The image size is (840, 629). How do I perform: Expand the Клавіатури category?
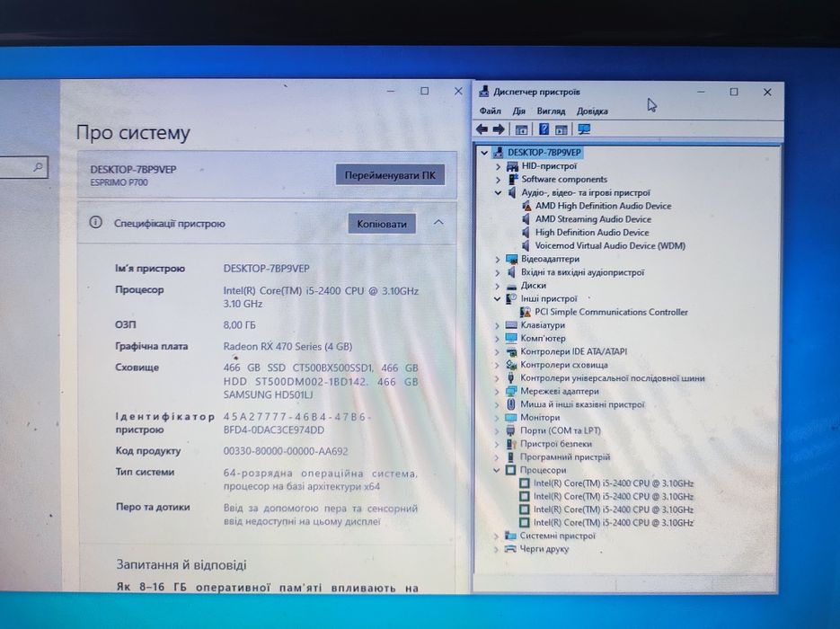pos(497,326)
